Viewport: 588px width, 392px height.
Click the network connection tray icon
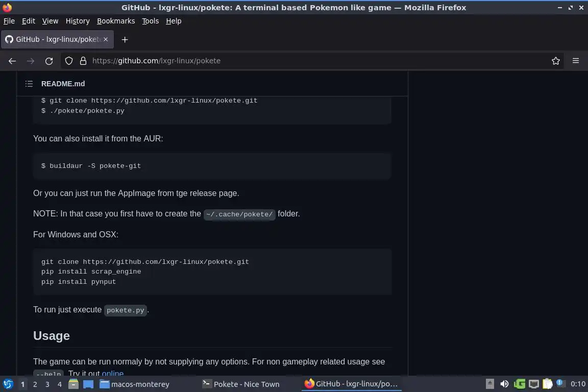(533, 384)
